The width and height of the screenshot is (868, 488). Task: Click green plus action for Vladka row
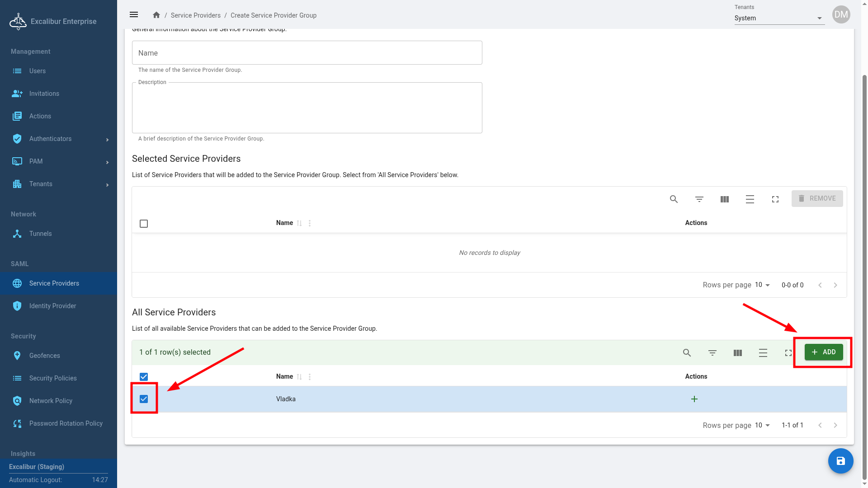[x=694, y=399]
